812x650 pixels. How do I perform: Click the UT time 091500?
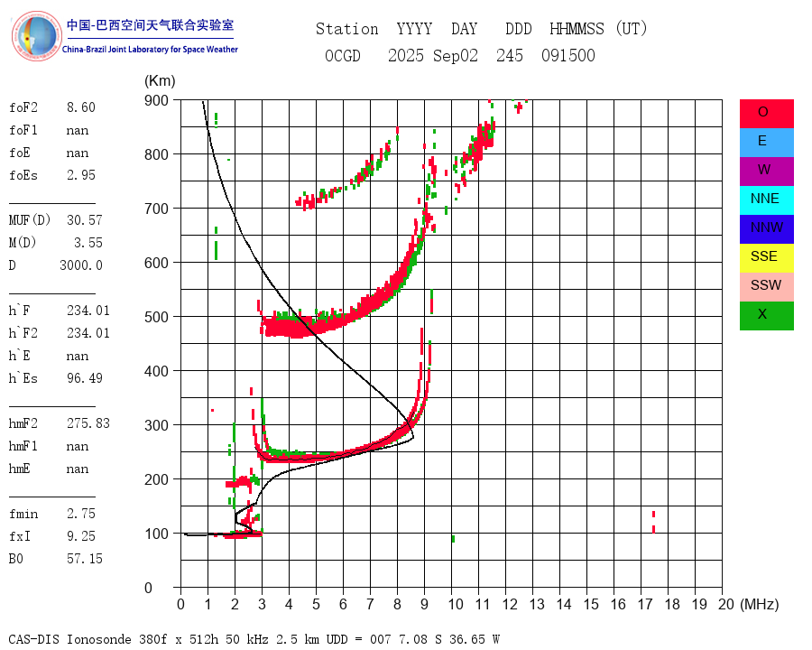568,55
